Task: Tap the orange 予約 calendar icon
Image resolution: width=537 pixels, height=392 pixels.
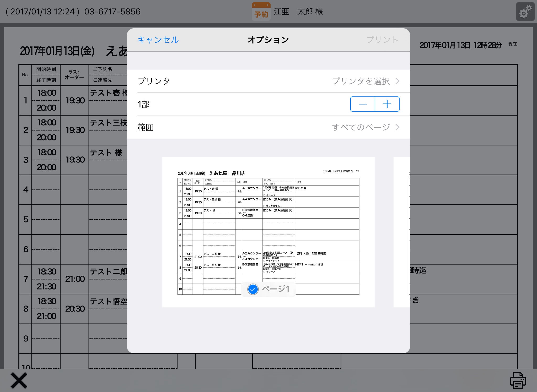Action: (261, 12)
